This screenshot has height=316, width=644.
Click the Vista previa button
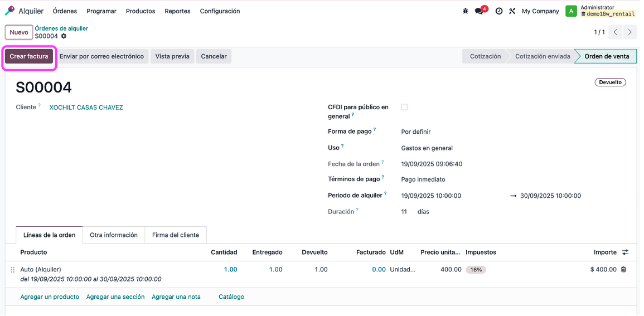tap(172, 56)
